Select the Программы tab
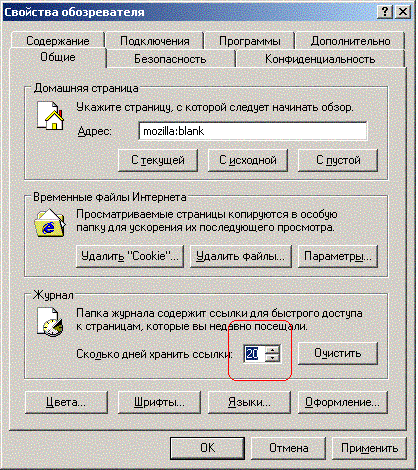 coord(250,41)
